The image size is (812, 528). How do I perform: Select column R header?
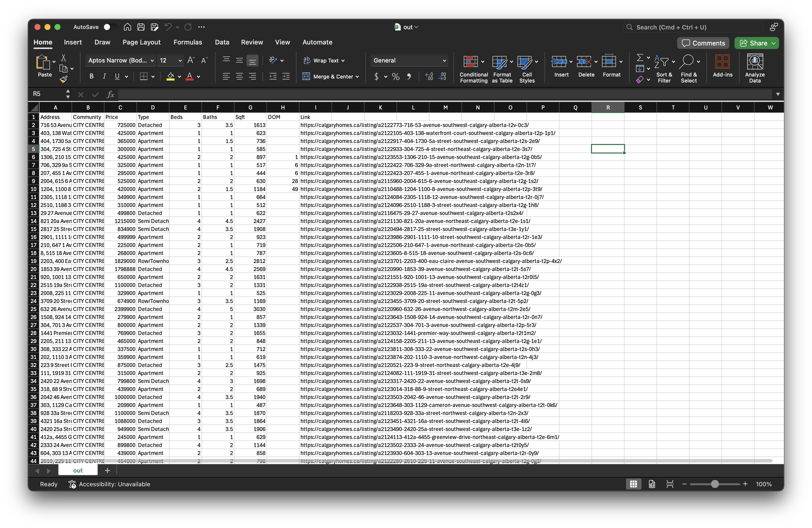tap(608, 107)
